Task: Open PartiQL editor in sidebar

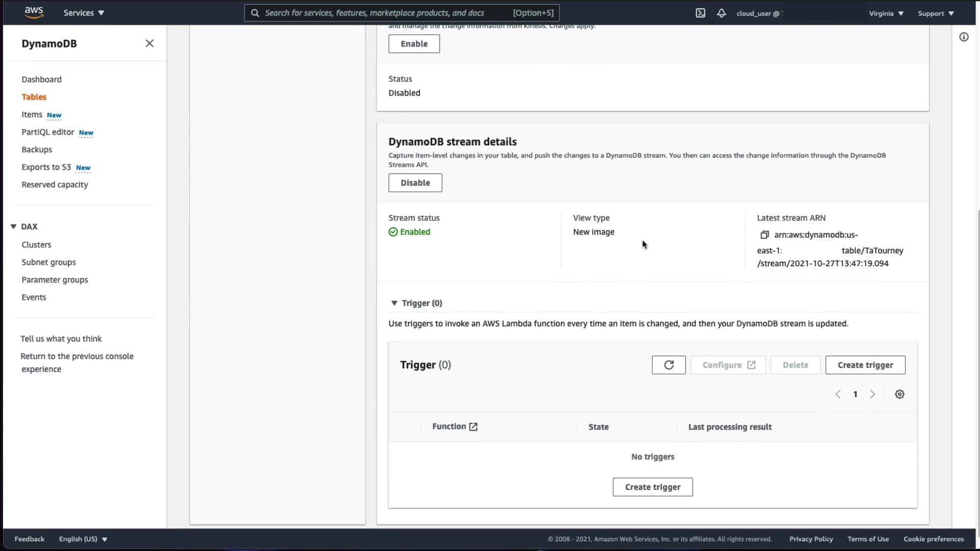Action: [48, 132]
